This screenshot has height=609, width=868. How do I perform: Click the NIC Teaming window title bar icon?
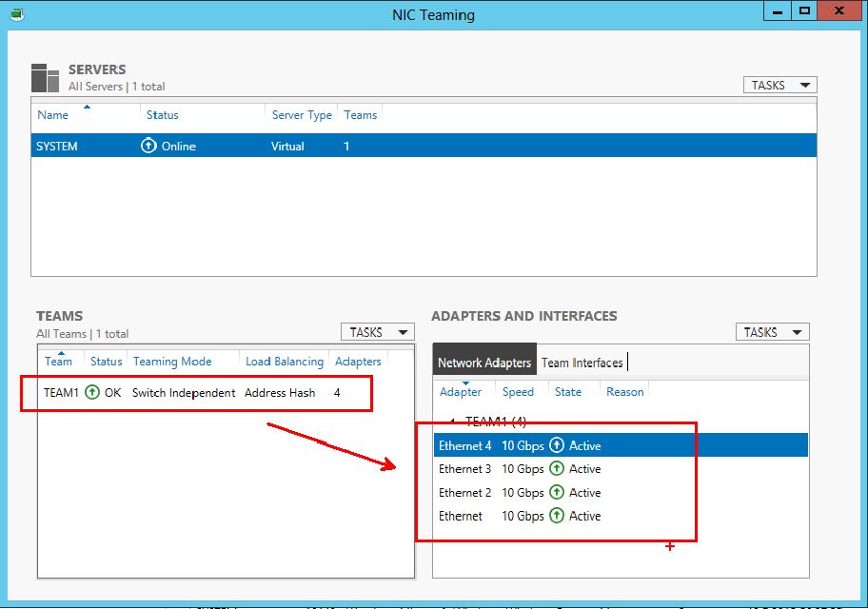16,14
